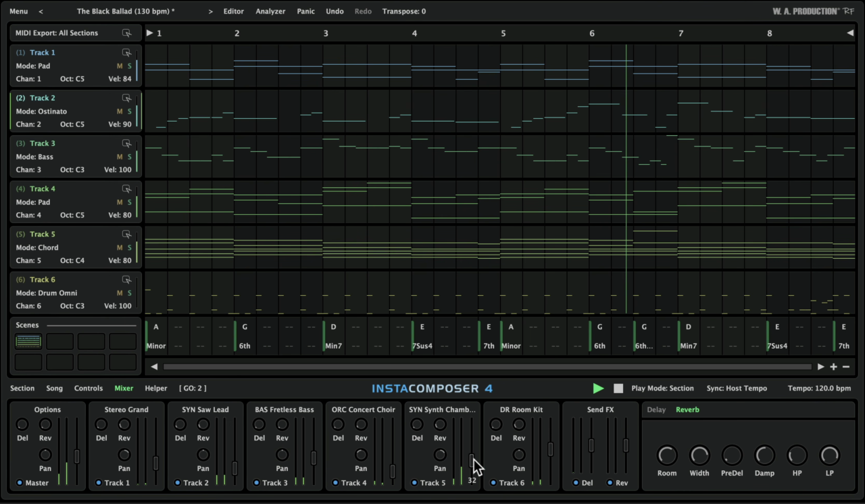Click the horizontal timeline scrollbar
This screenshot has width=865, height=504.
[487, 367]
